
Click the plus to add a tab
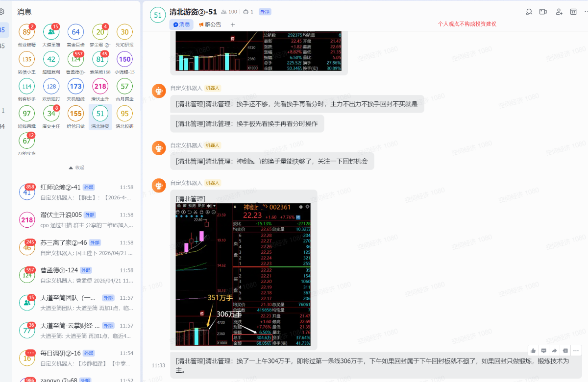pos(233,24)
